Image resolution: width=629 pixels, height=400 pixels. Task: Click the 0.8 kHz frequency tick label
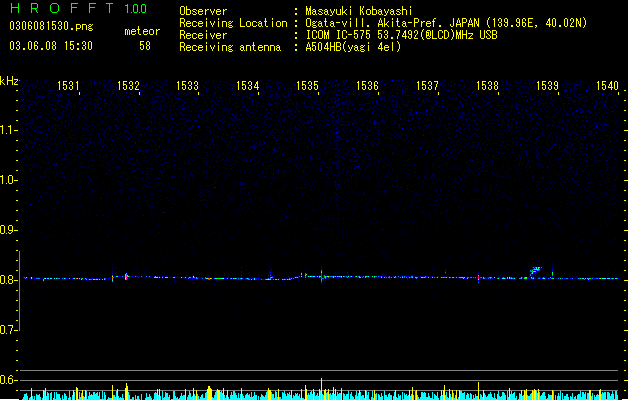8,280
